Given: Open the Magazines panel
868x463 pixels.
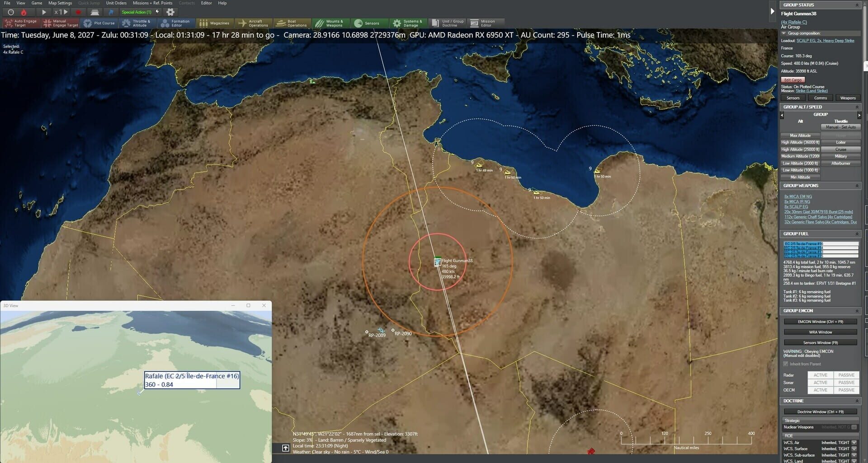Looking at the screenshot, I should tap(215, 23).
